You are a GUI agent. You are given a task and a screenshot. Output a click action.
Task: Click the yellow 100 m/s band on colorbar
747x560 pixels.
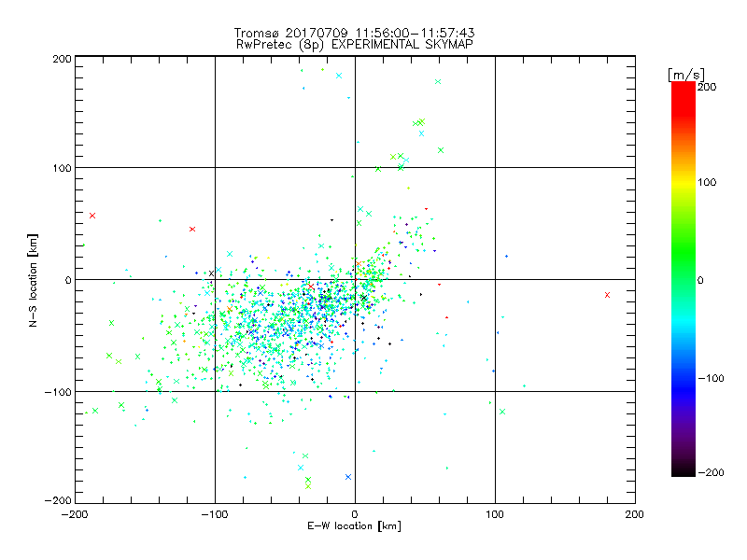[684, 182]
